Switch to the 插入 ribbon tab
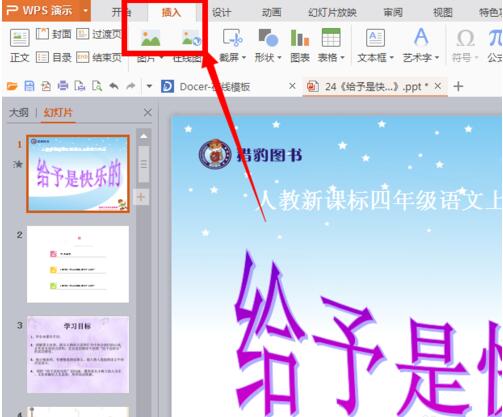The image size is (503, 417). coord(171,13)
